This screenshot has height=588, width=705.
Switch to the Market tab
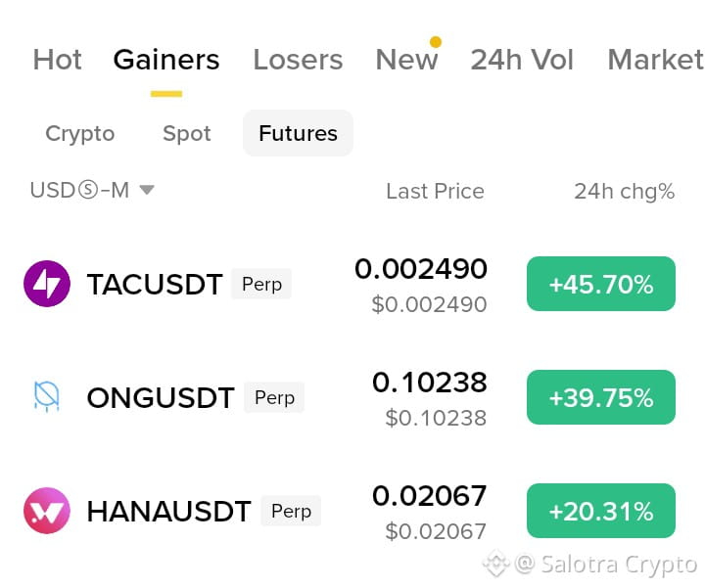(x=656, y=60)
